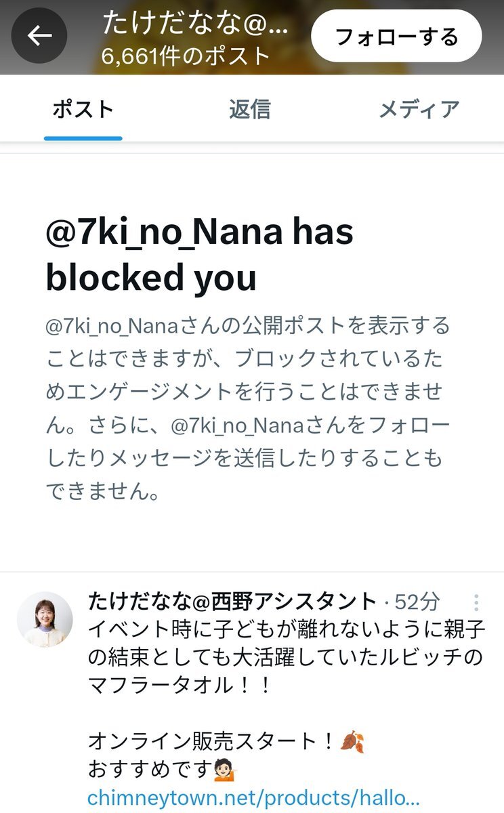The image size is (504, 813).
Task: Click the マフラータオル！！ line of the post
Action: click(180, 686)
